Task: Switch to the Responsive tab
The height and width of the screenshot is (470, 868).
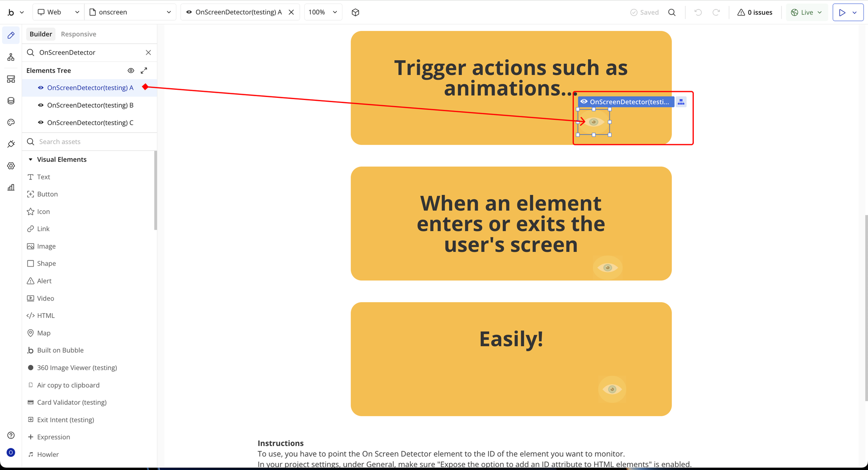Action: [x=78, y=34]
